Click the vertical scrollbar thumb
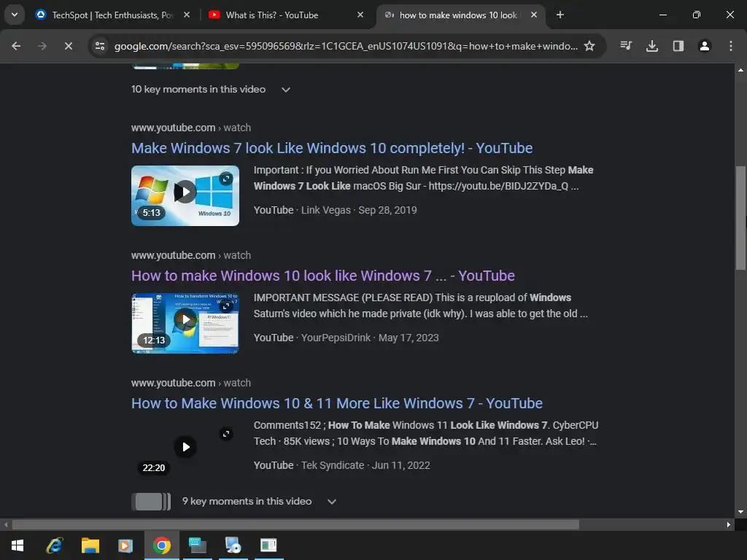 [740, 218]
